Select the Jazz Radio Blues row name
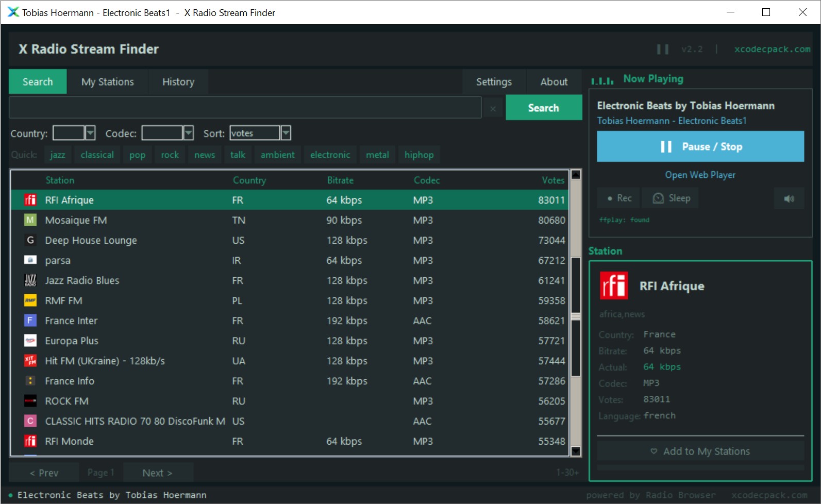 coord(82,280)
